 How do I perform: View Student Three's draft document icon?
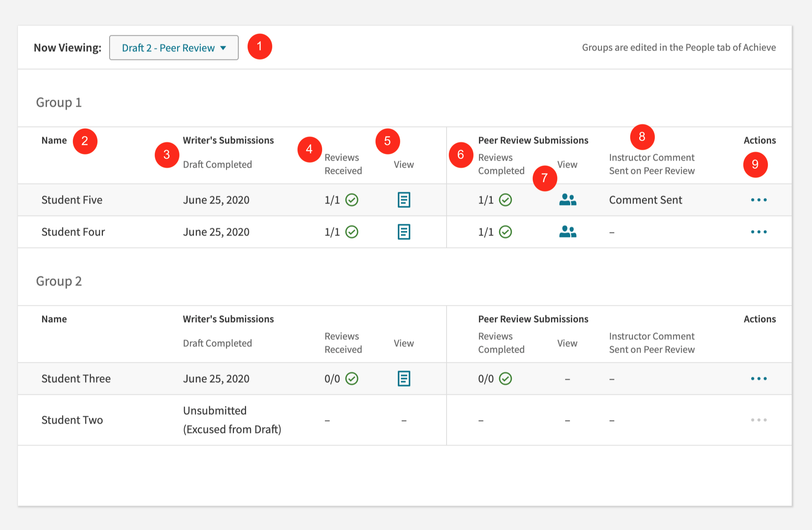404,379
